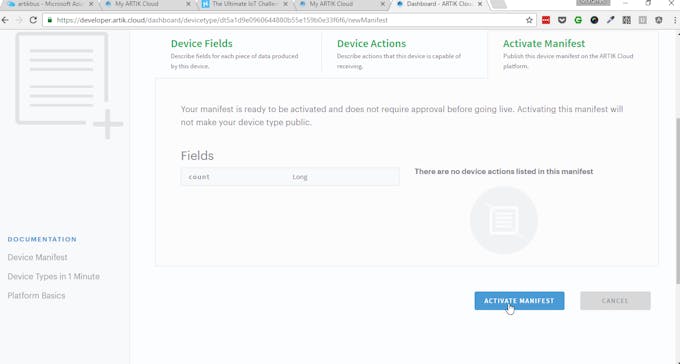Switch to The Ultimate IoT Challenge tab

[x=245, y=4]
